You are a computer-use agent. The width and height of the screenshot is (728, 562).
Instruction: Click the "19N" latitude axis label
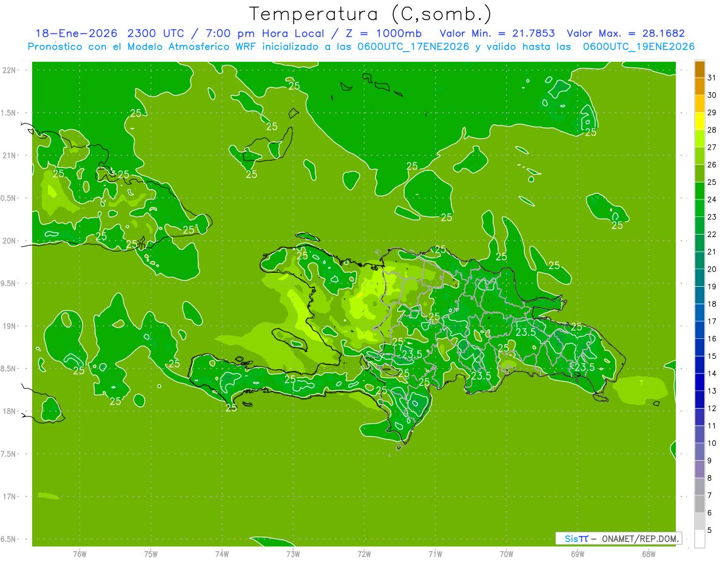pyautogui.click(x=9, y=326)
